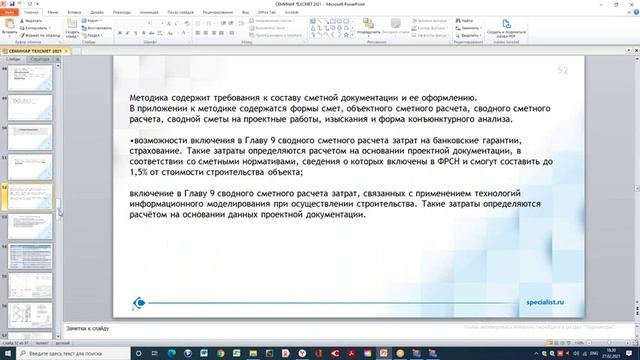Switch to the Slide Show tab
640x360 pixels.
pyautogui.click(x=180, y=13)
